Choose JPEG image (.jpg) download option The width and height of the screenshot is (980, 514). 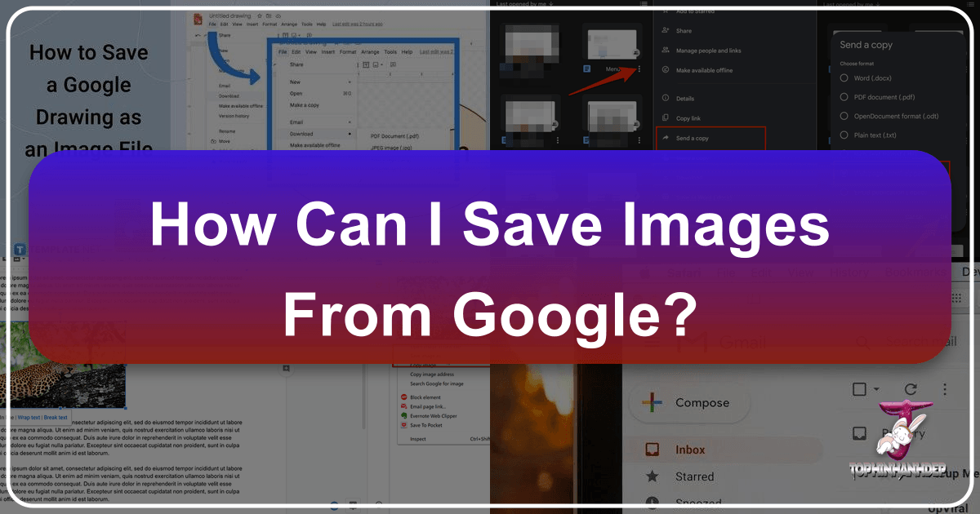tap(391, 148)
